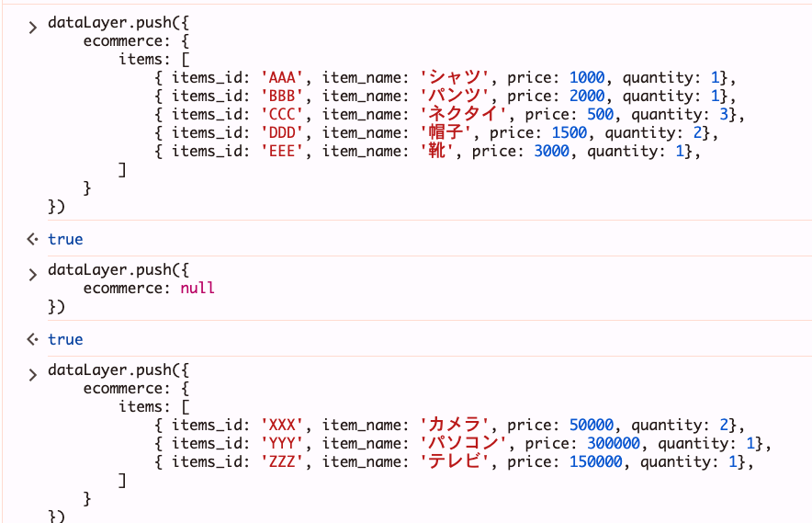Click the input chevron of the push containing 'XXX' items
The image size is (812, 523).
click(33, 374)
